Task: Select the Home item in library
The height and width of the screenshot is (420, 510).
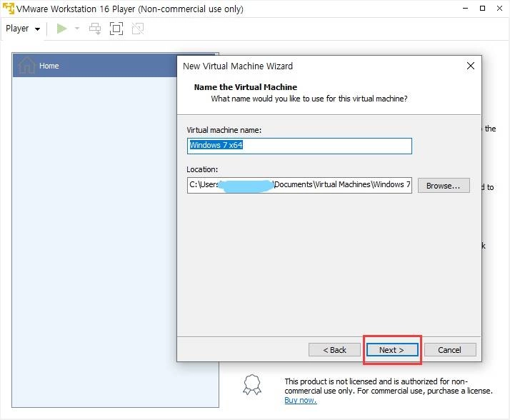Action: [95, 66]
